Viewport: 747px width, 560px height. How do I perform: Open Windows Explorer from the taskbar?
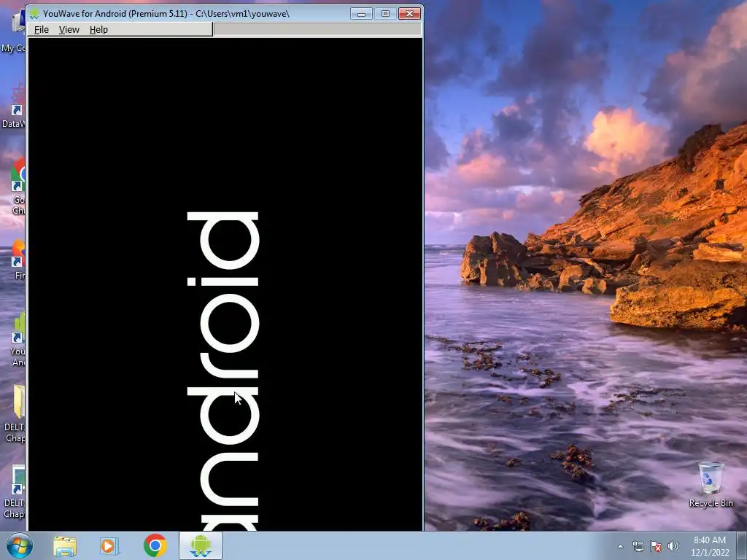pyautogui.click(x=65, y=546)
